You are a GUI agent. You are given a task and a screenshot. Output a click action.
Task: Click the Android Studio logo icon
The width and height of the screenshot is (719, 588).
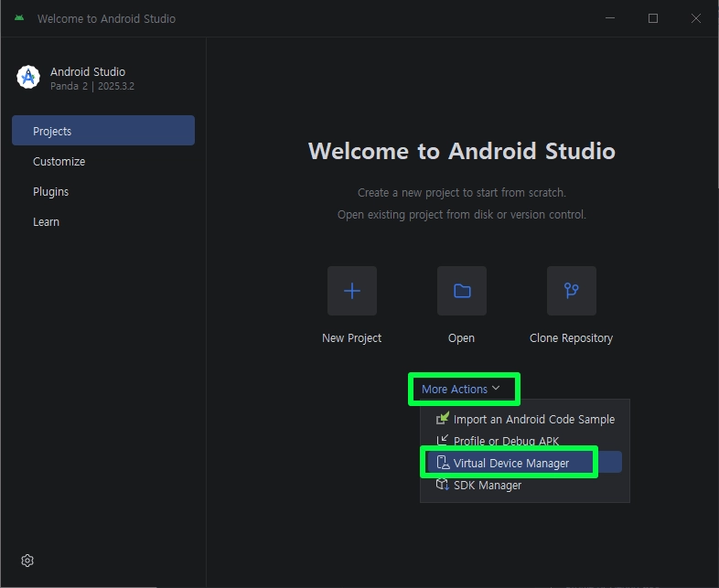[x=28, y=77]
